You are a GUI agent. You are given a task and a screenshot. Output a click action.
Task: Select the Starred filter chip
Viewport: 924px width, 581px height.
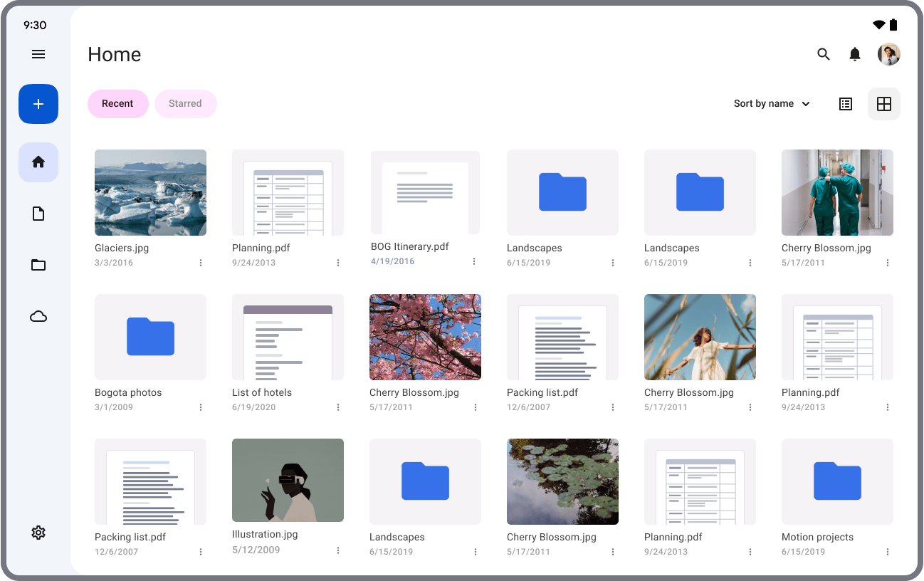click(186, 104)
